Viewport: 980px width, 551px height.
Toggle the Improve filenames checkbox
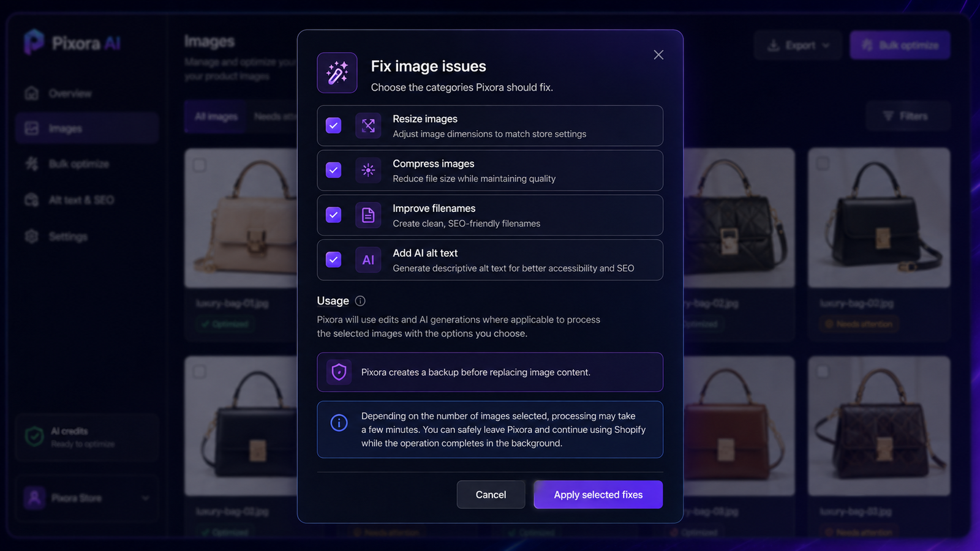point(333,215)
